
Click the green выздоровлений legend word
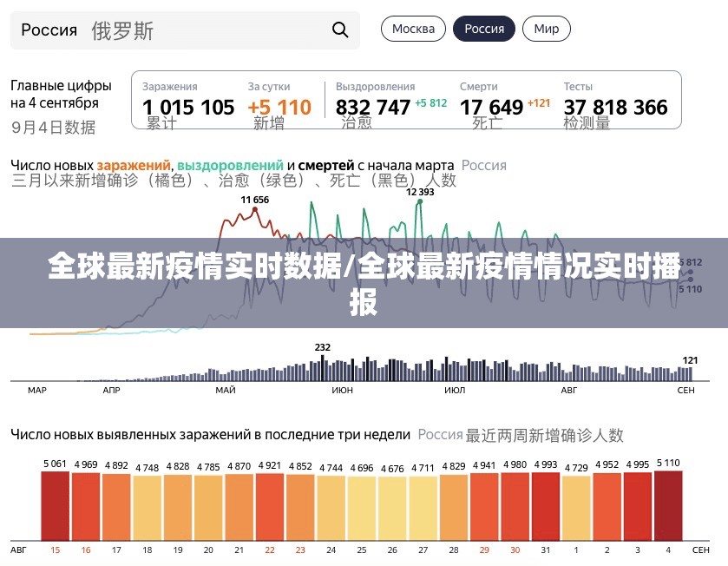(x=230, y=164)
